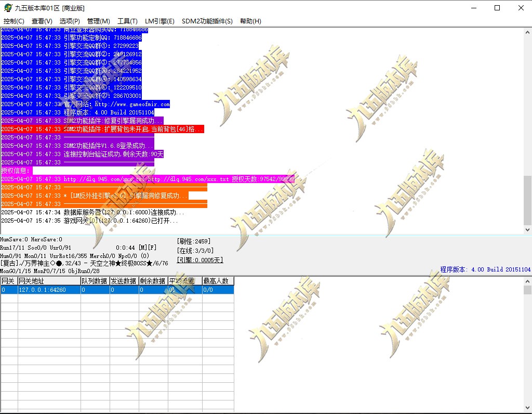The image size is (532, 414).
Task: Open the 工具(T) menu
Action: (127, 21)
